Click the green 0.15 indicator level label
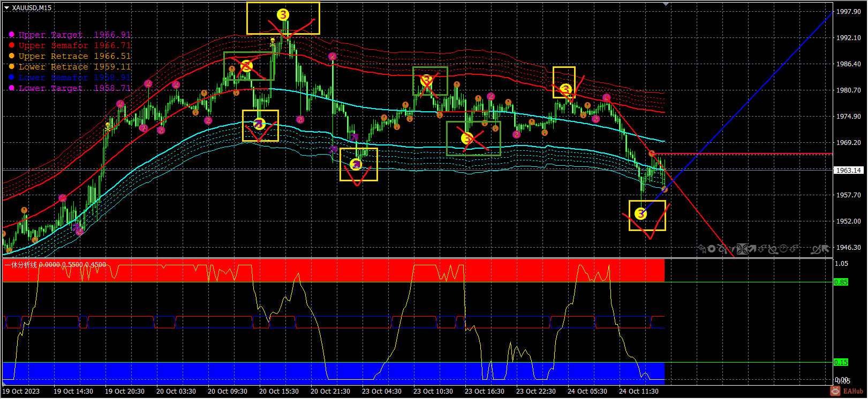Image resolution: width=868 pixels, height=399 pixels. pos(841,363)
